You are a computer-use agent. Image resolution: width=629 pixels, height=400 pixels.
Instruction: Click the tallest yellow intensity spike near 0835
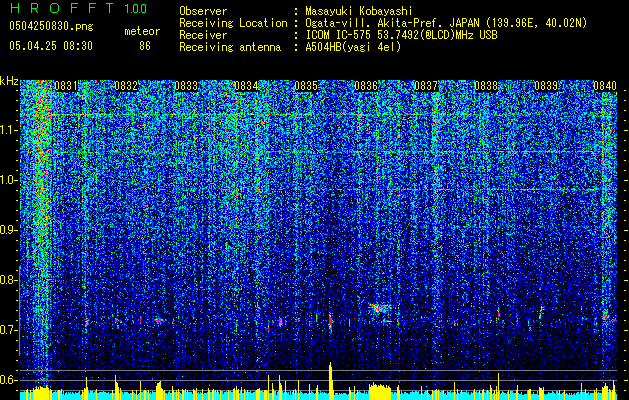(331, 381)
